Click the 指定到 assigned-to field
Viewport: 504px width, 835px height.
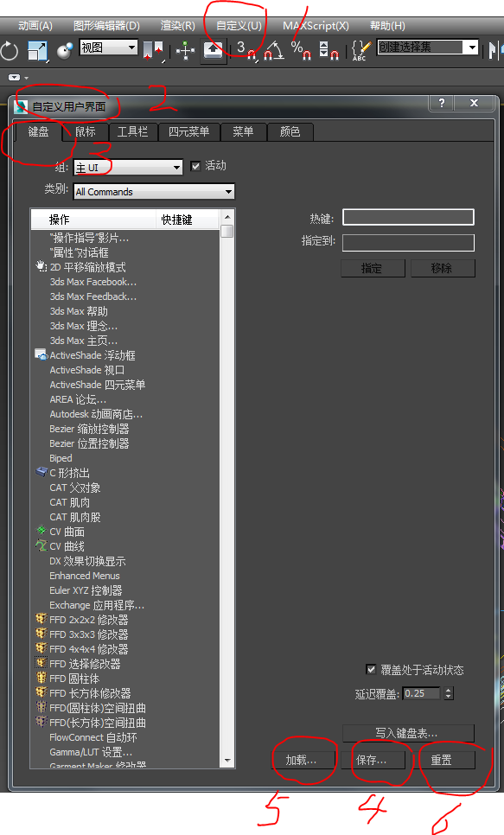click(x=408, y=243)
